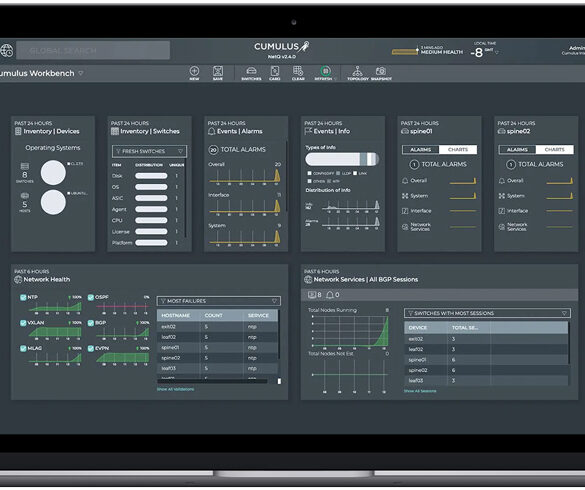Click the Types of Info bar
This screenshot has width=585, height=490.
342,159
